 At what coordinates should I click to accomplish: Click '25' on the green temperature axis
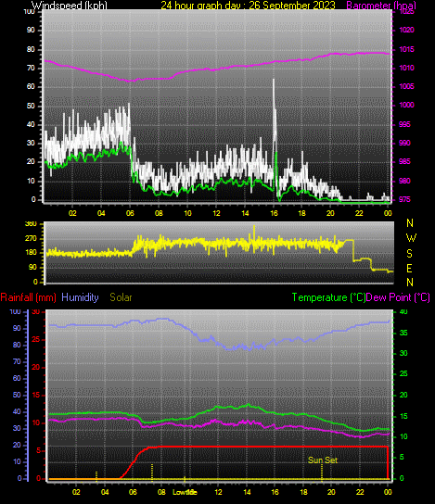pyautogui.click(x=403, y=373)
